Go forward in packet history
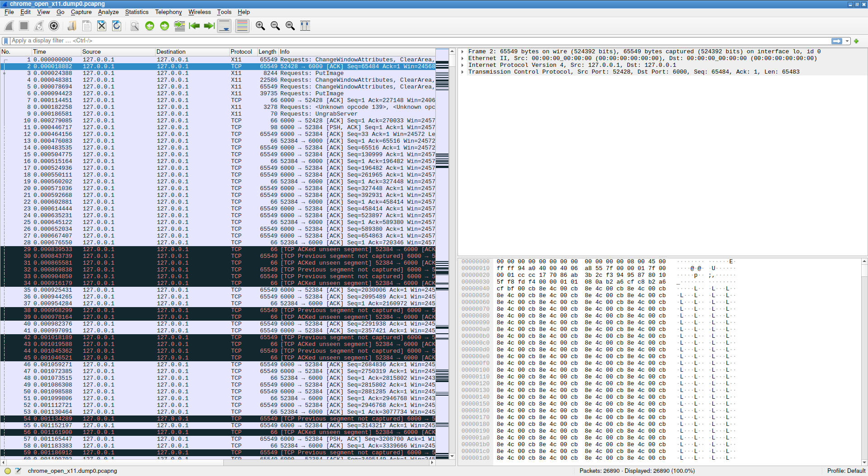The image size is (868, 476). [165, 26]
